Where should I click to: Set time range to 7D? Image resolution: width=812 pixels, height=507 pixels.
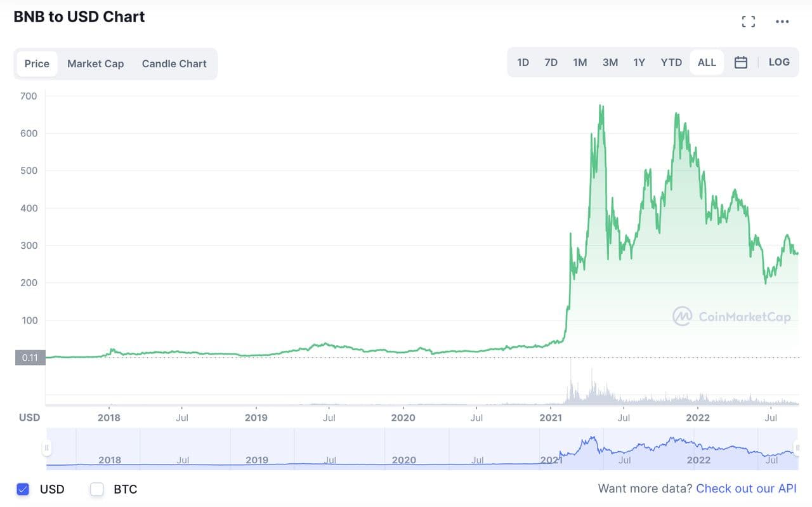[551, 62]
